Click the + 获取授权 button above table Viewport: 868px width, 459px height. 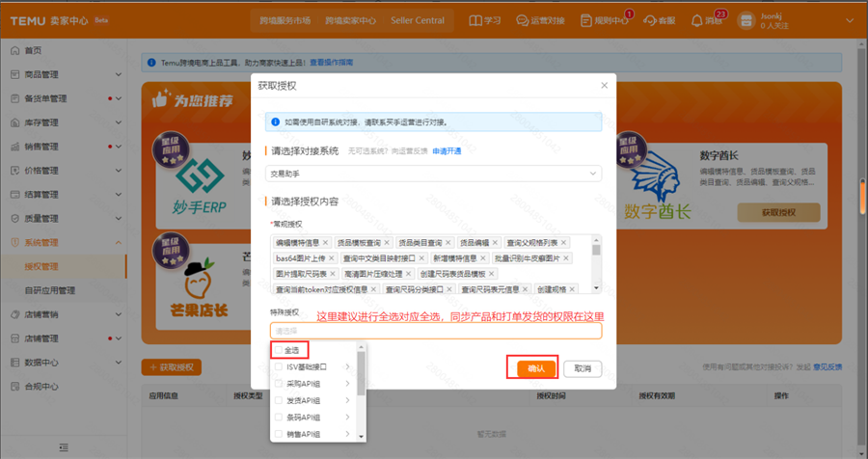(171, 367)
